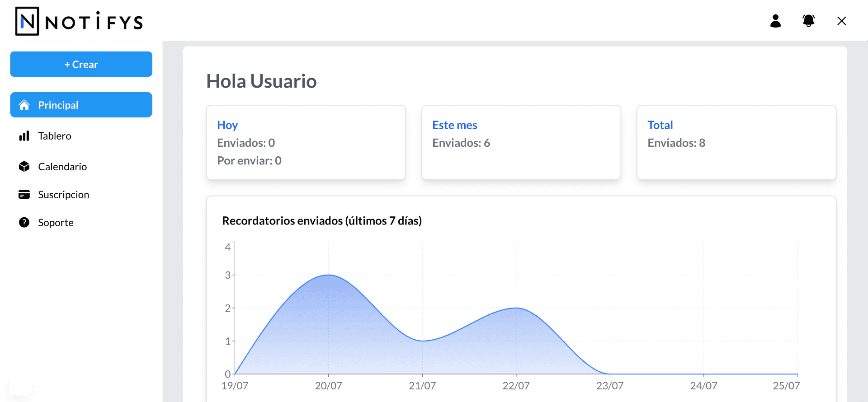
Task: Open Suscripcion via the card icon
Action: click(x=24, y=194)
